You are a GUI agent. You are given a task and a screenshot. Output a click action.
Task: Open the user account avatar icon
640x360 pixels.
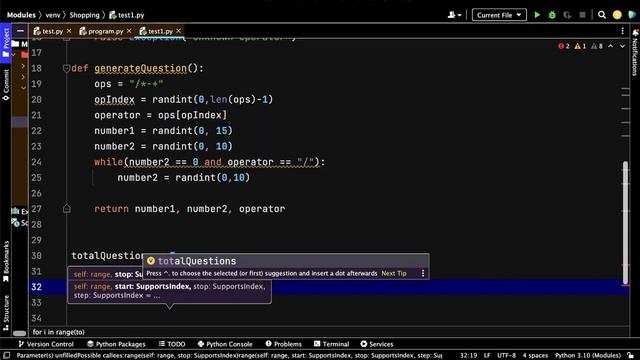pyautogui.click(x=617, y=15)
